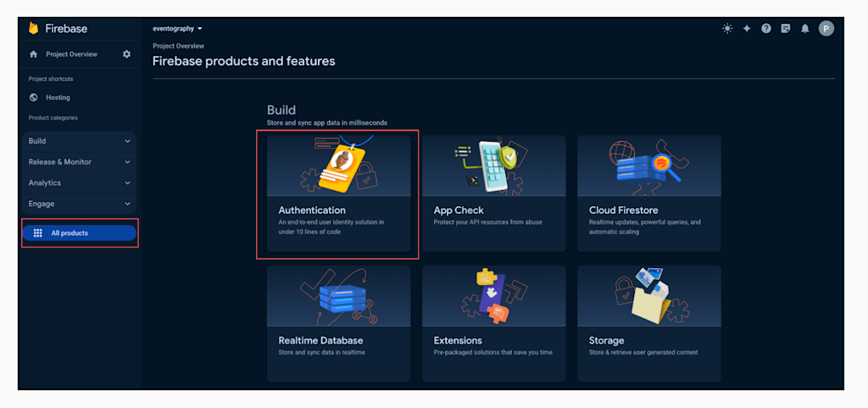The width and height of the screenshot is (868, 408).
Task: Click the 'Store and sync app data in milliseconds' text
Action: click(327, 123)
